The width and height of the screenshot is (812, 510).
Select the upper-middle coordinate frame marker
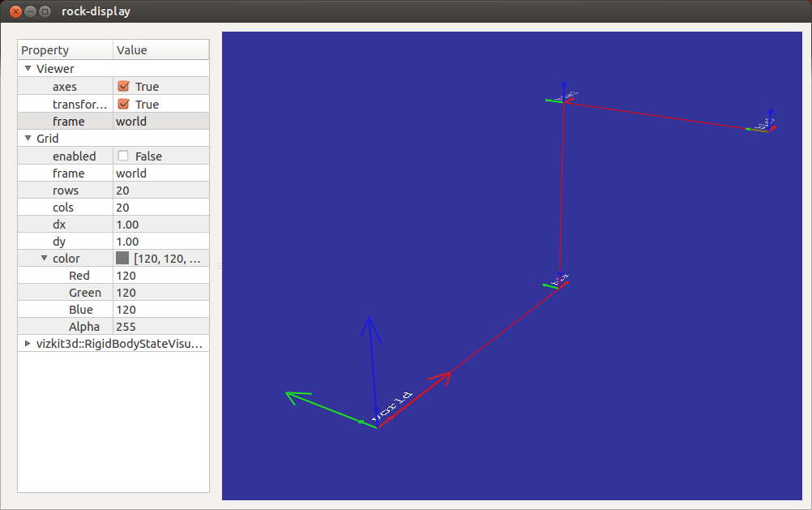click(x=563, y=95)
